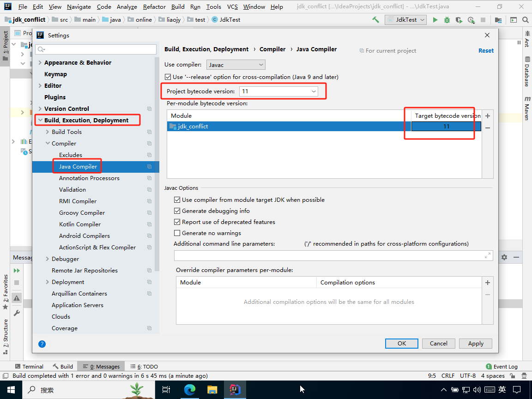Add a per-module override with the compilation options plus
This screenshot has width=532, height=399.
(x=488, y=283)
